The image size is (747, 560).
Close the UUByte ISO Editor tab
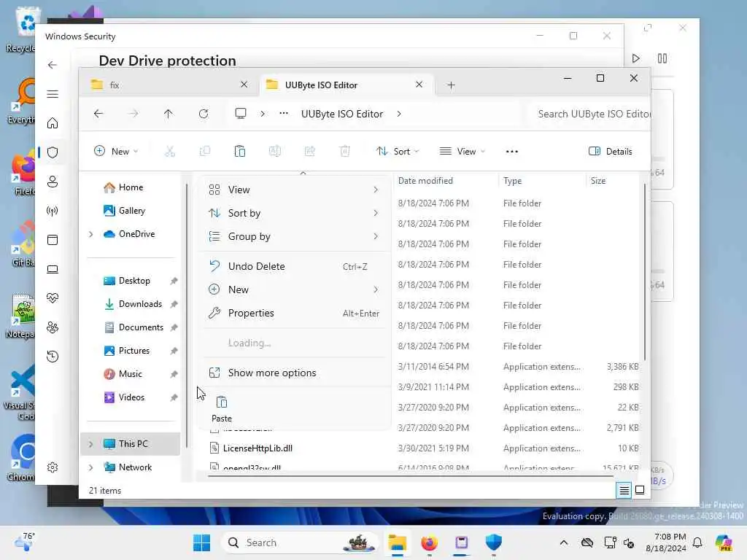[419, 85]
